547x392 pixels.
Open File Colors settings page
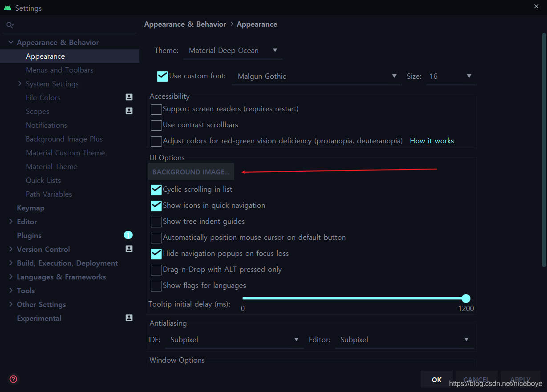coord(43,97)
